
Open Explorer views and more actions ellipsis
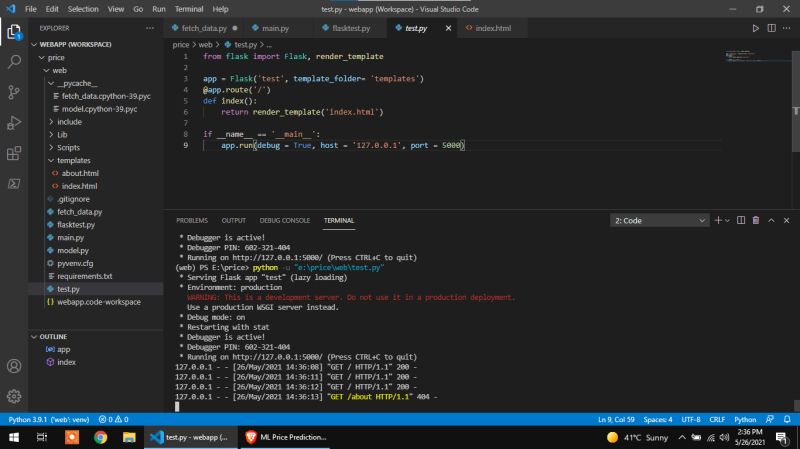tap(149, 28)
